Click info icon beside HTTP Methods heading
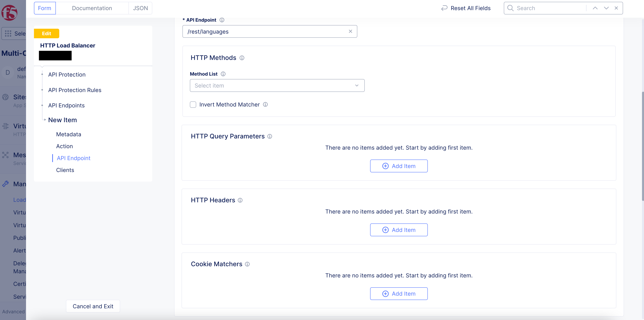 click(x=242, y=58)
